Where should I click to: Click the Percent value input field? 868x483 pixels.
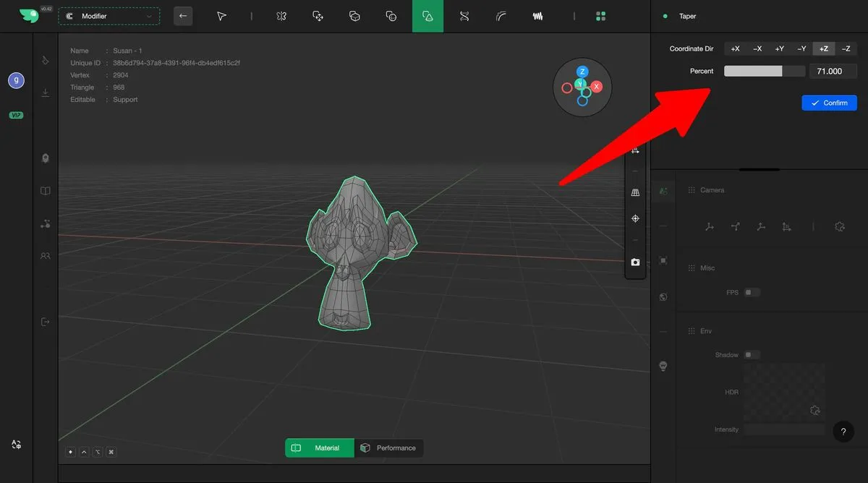coord(833,71)
